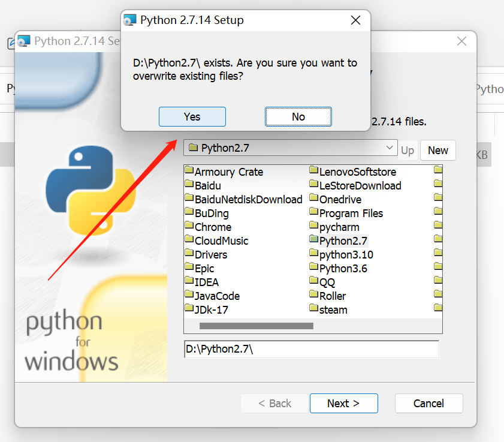504x442 pixels.
Task: Click the folder icon beside Armoury Crate
Action: 189,170
